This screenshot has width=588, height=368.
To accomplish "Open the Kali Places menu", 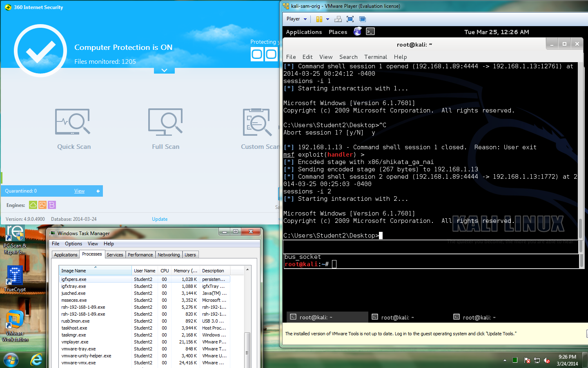I will pos(338,32).
